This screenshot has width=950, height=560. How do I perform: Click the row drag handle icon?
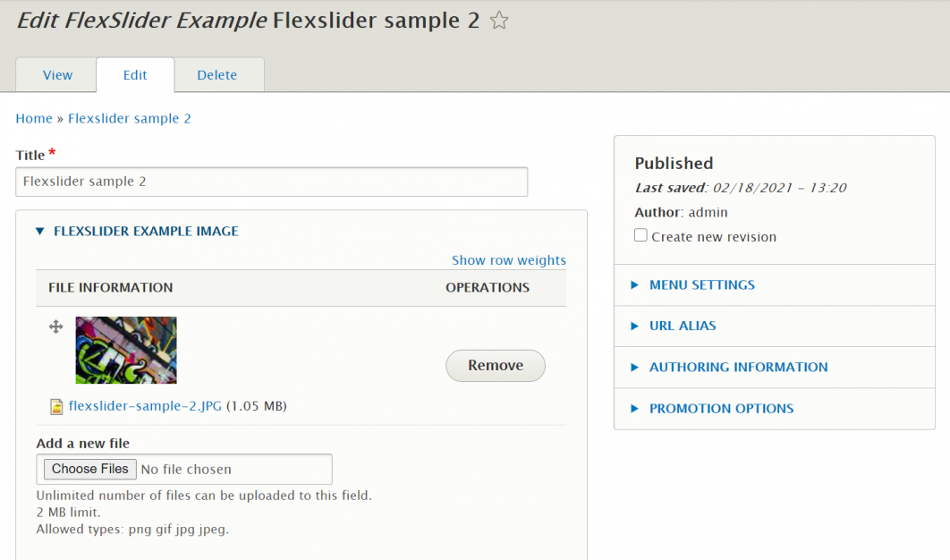coord(55,327)
